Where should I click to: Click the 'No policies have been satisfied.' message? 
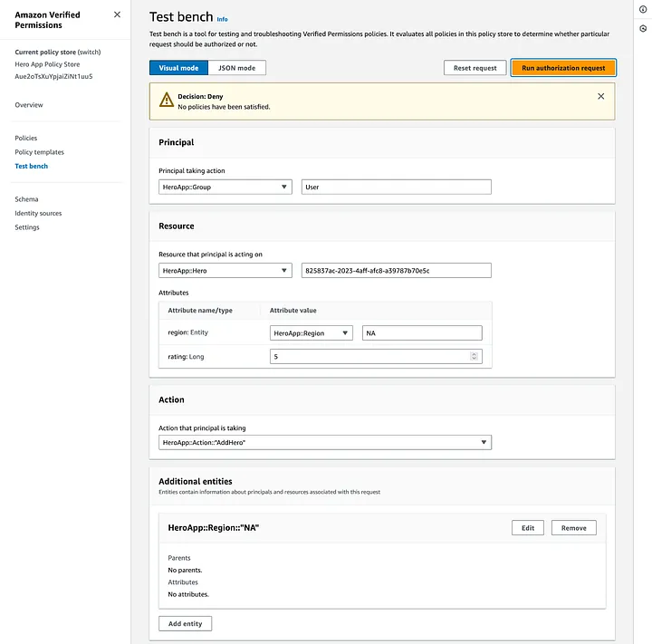coord(224,107)
